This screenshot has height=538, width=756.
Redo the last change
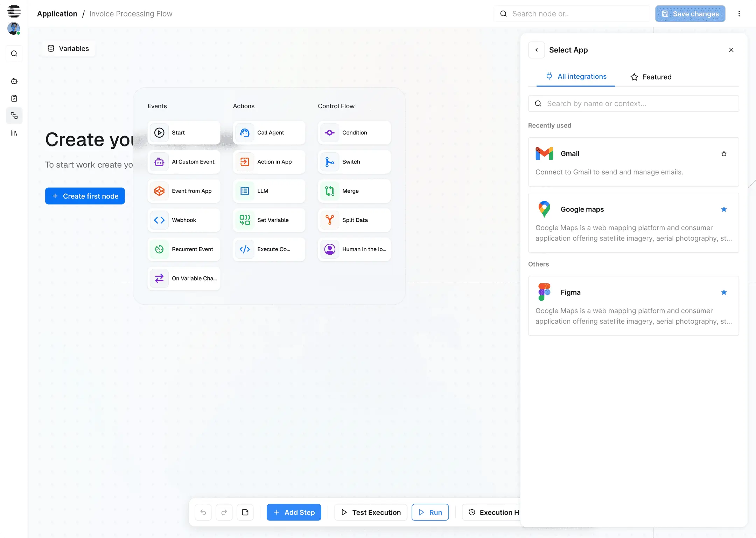click(x=224, y=512)
